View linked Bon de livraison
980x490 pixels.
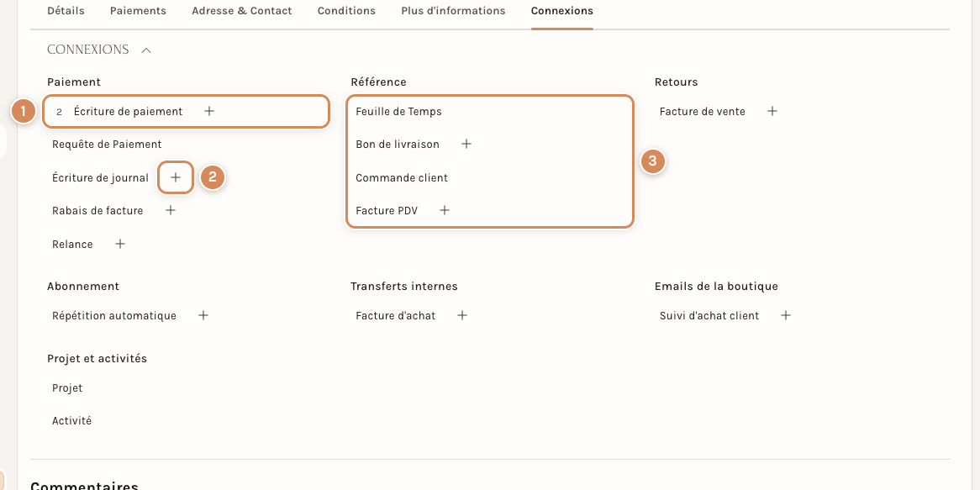click(x=398, y=145)
